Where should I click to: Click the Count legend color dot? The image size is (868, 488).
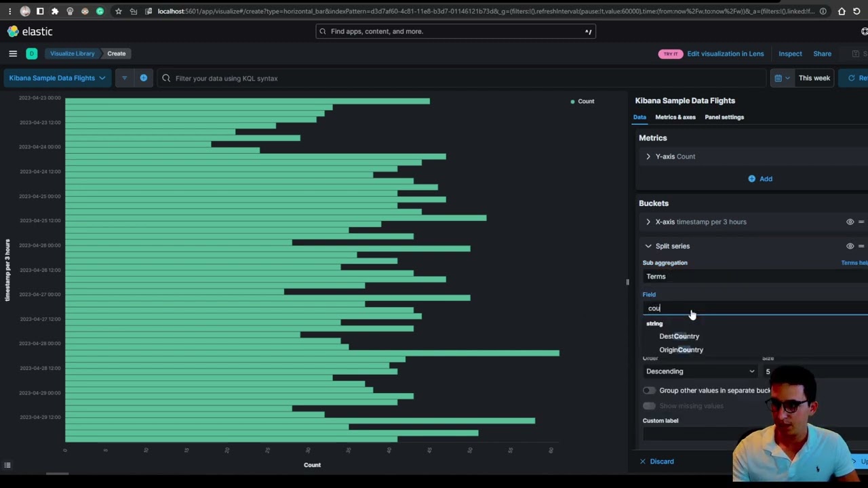(x=573, y=102)
